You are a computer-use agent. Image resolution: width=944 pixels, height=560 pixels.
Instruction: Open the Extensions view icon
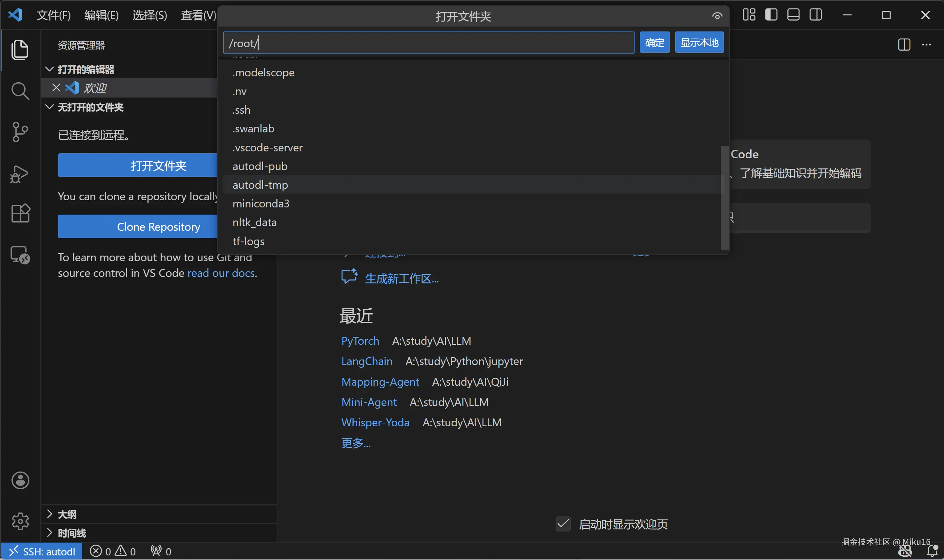tap(20, 214)
